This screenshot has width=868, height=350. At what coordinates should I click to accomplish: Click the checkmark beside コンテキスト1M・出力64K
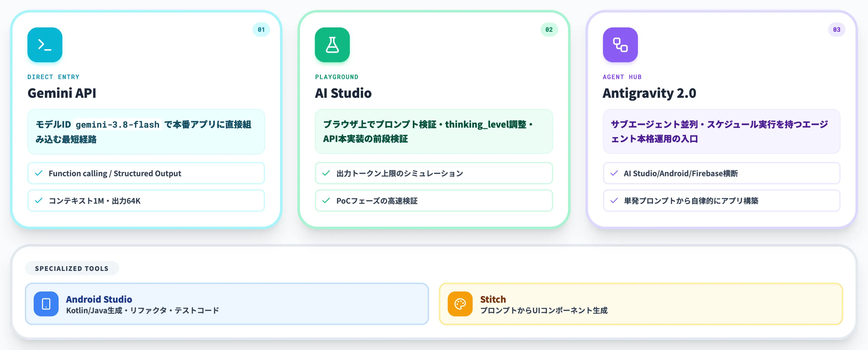(x=39, y=201)
